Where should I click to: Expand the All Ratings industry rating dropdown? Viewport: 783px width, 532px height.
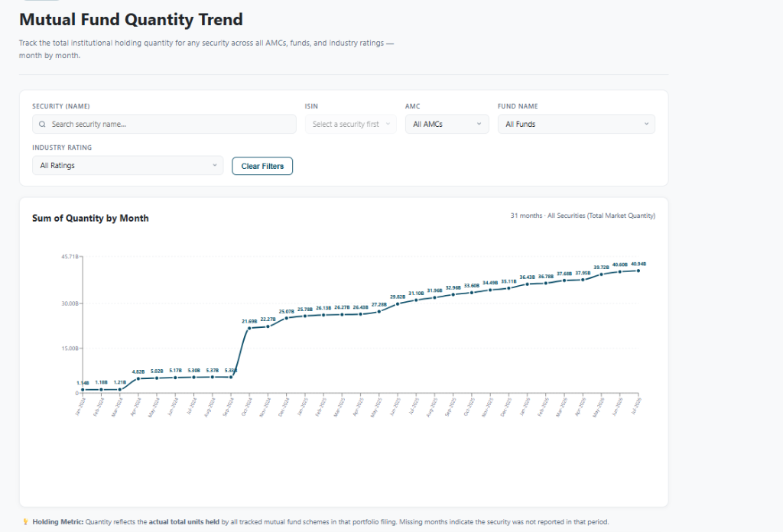point(128,166)
